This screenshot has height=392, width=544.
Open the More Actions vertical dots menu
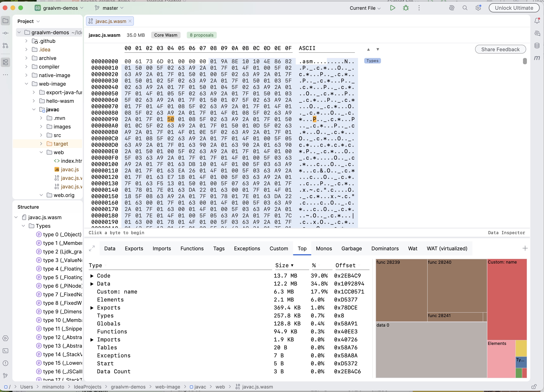click(419, 8)
